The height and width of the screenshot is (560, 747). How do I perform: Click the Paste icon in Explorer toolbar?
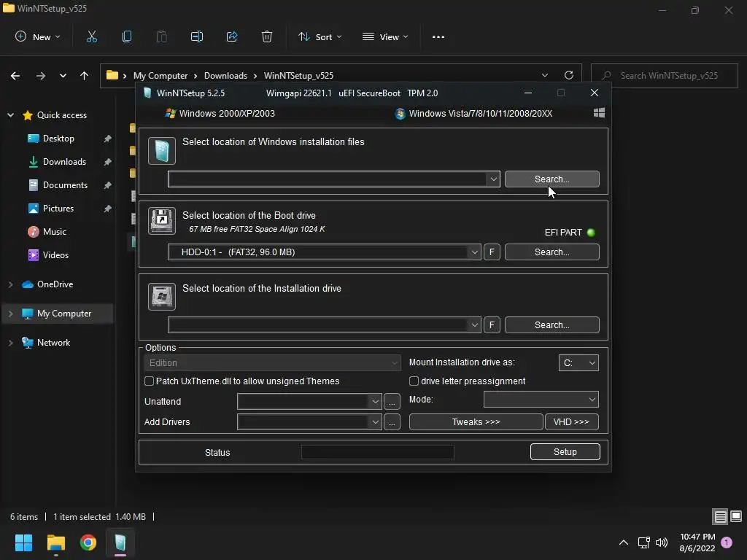tap(161, 36)
